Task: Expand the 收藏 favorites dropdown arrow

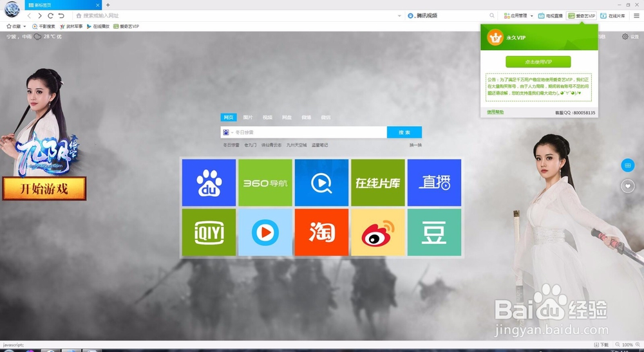Action: (24, 26)
